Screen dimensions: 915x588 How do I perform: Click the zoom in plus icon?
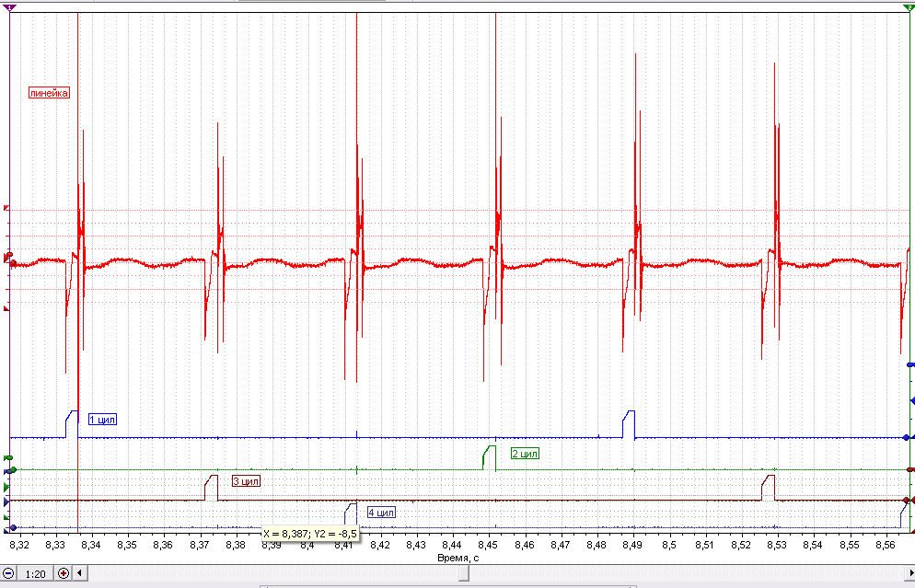[63, 573]
